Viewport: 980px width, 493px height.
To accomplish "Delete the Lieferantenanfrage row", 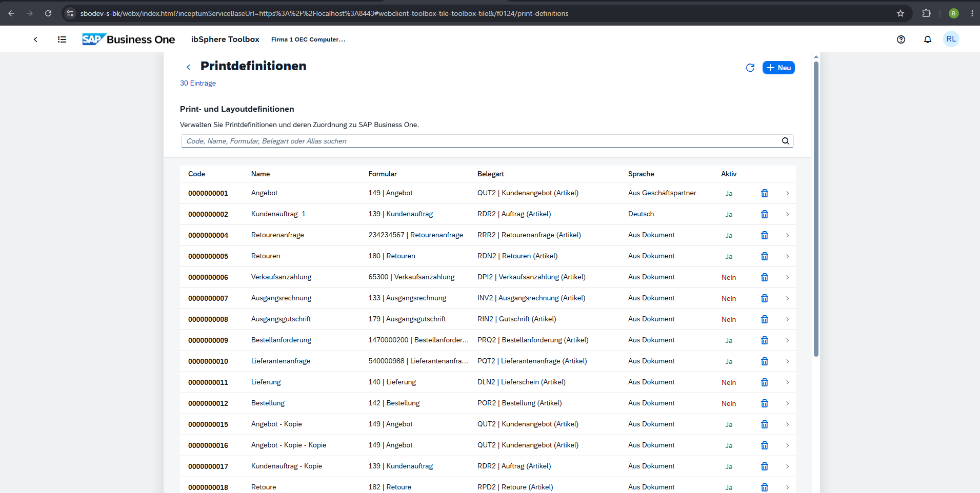I will tap(764, 361).
